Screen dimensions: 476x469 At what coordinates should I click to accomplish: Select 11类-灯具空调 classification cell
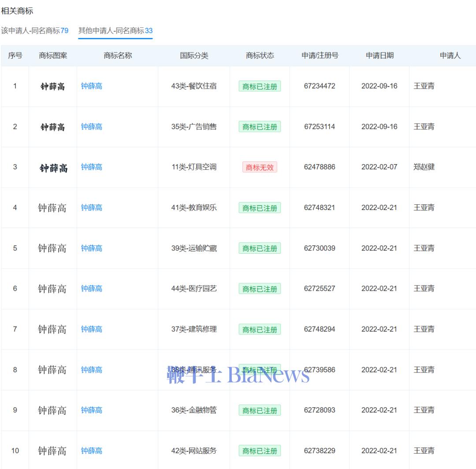(194, 167)
